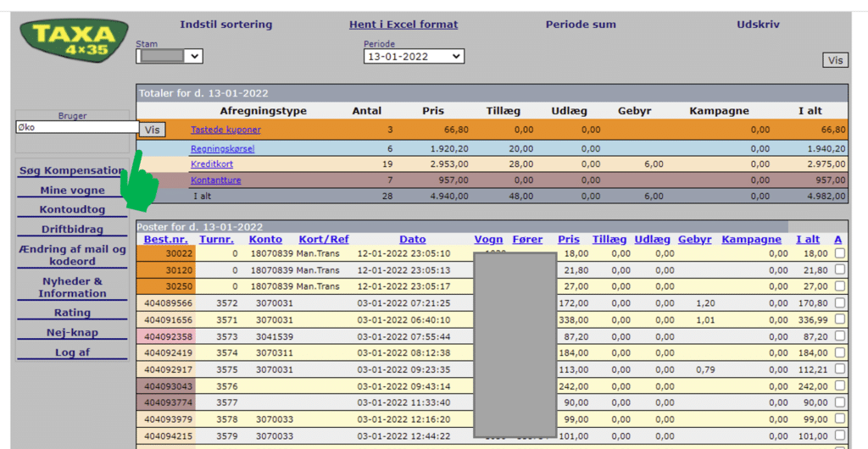
Task: Click the Vis button at top right
Action: (x=835, y=60)
